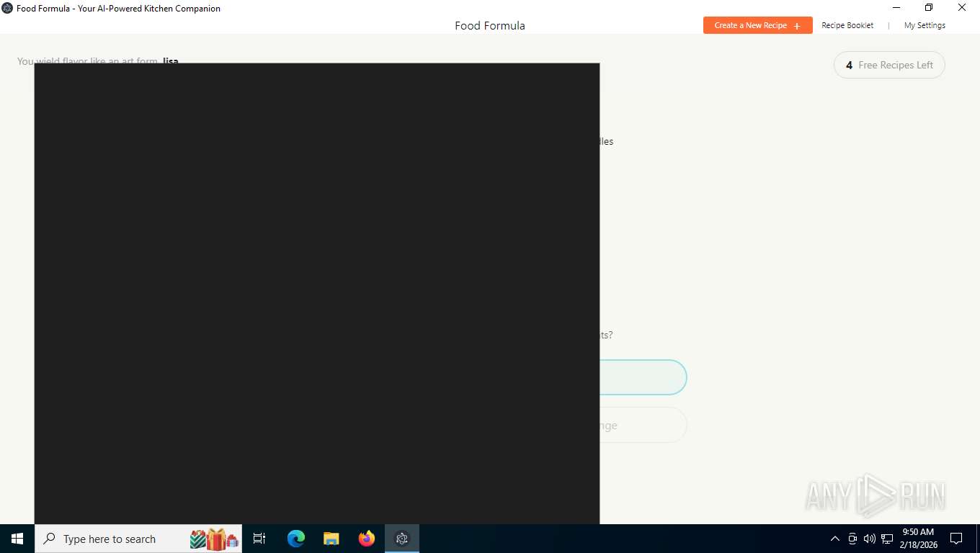Click the 4 Free Recipes Left badge
The width and height of the screenshot is (980, 553).
coord(889,65)
